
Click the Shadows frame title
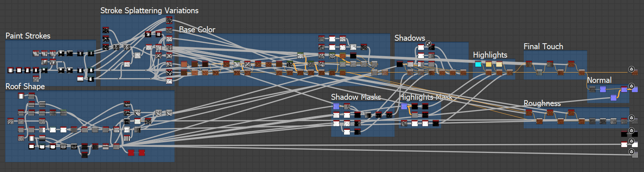click(x=410, y=38)
